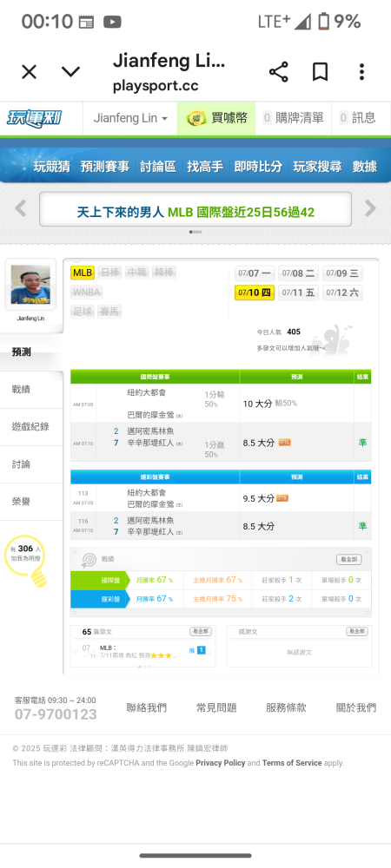The image size is (391, 868).
Task: Open the three-dot overflow menu
Action: [361, 72]
